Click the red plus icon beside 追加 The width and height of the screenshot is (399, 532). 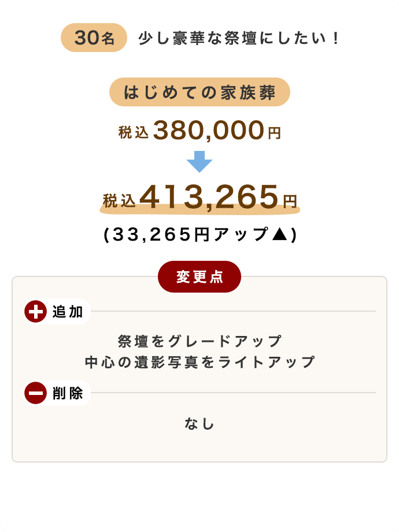tap(35, 312)
